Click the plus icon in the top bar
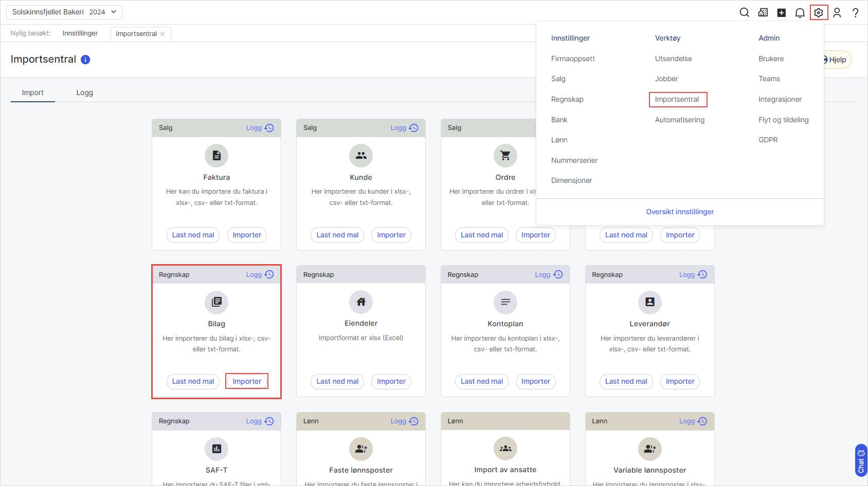 click(x=781, y=12)
